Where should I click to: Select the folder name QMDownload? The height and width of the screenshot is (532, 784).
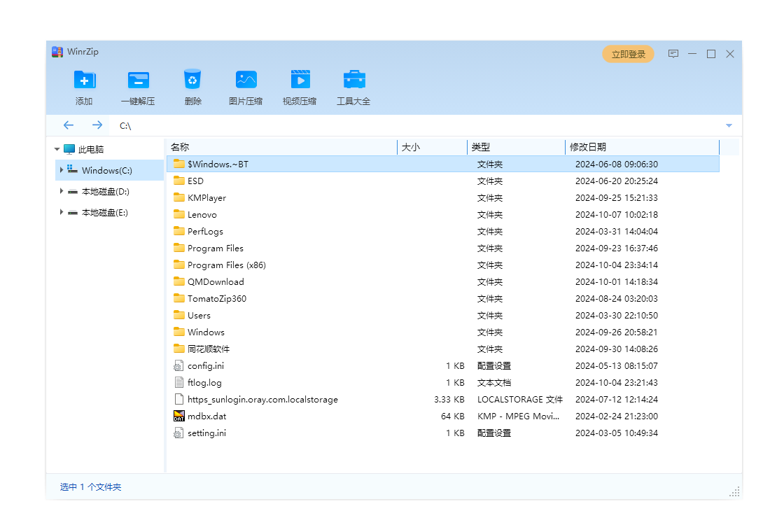pyautogui.click(x=216, y=282)
